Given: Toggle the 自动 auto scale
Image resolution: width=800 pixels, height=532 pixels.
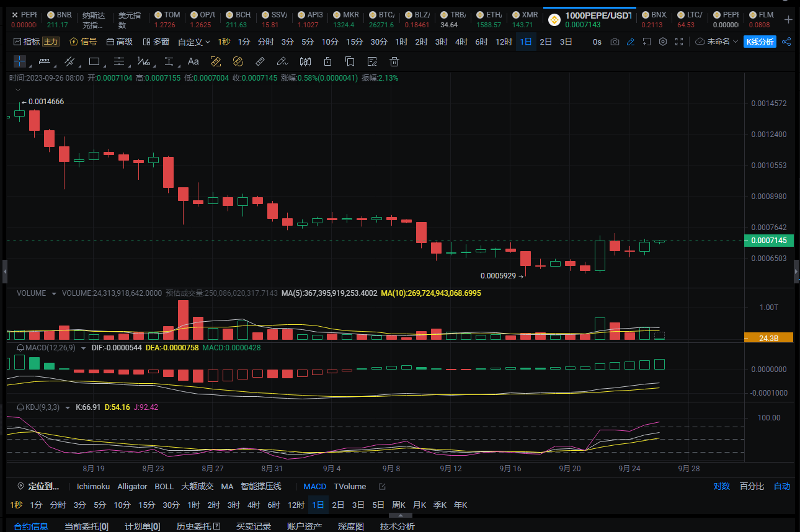Looking at the screenshot, I should pos(782,486).
